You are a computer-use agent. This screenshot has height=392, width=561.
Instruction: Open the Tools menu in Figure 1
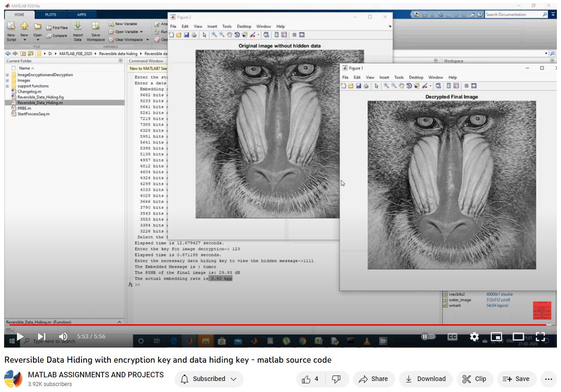point(399,77)
